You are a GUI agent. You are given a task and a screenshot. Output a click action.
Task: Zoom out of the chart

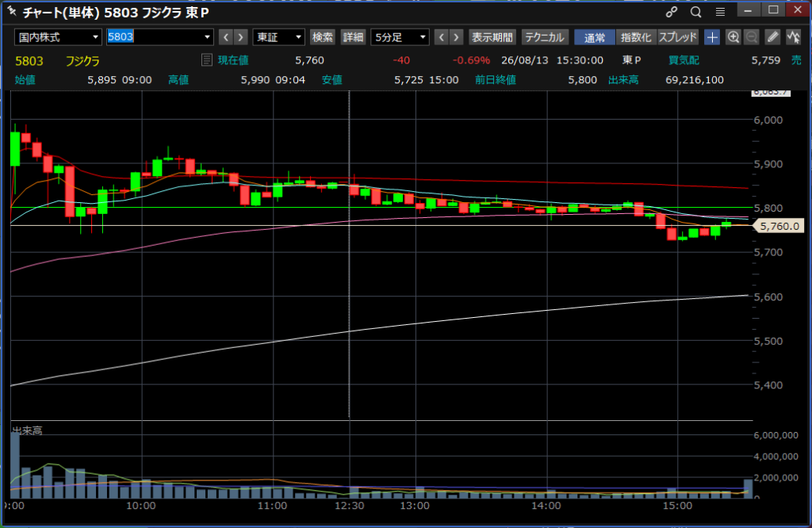click(752, 37)
